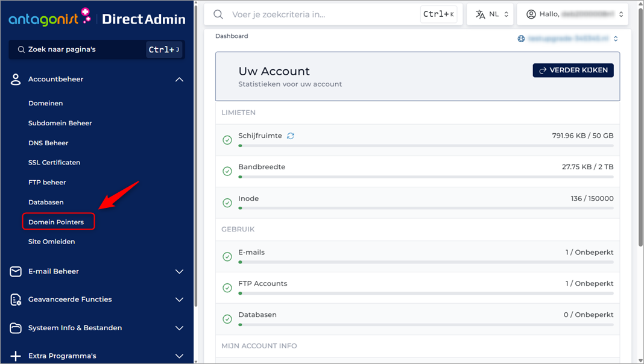644x364 pixels.
Task: Click the antagonist DirectAdmin logo
Action: [x=97, y=17]
